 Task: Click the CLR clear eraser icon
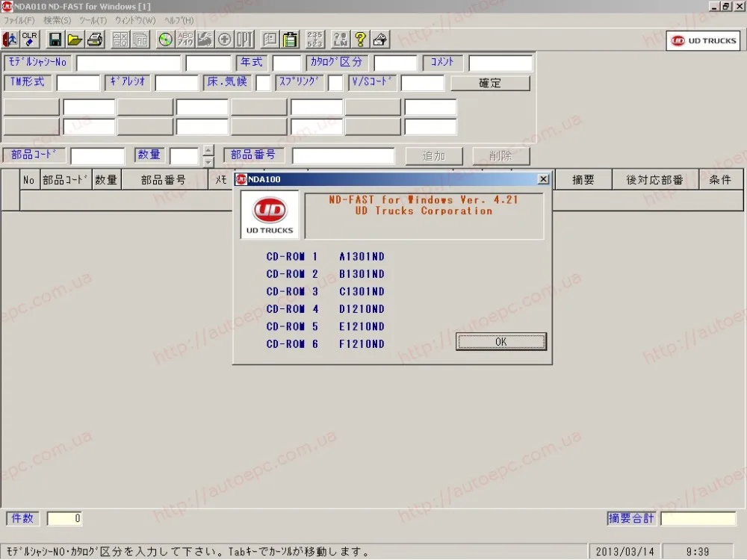(30, 40)
